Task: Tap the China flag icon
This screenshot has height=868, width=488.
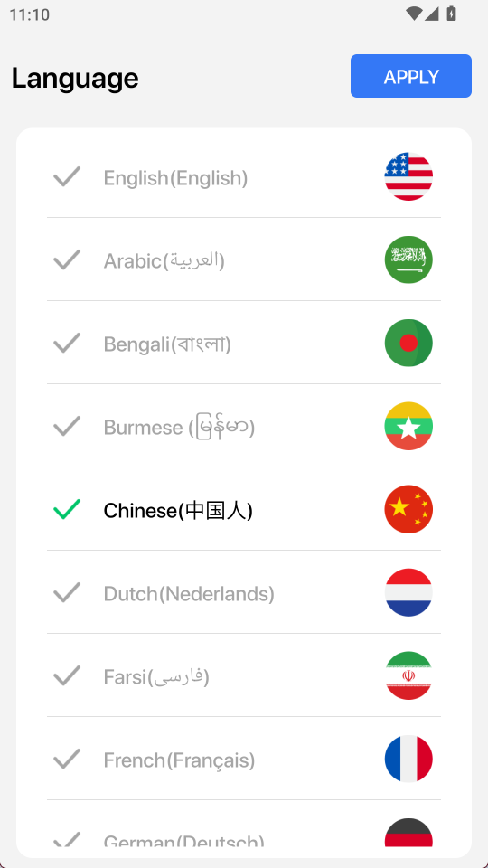Action: tap(408, 509)
